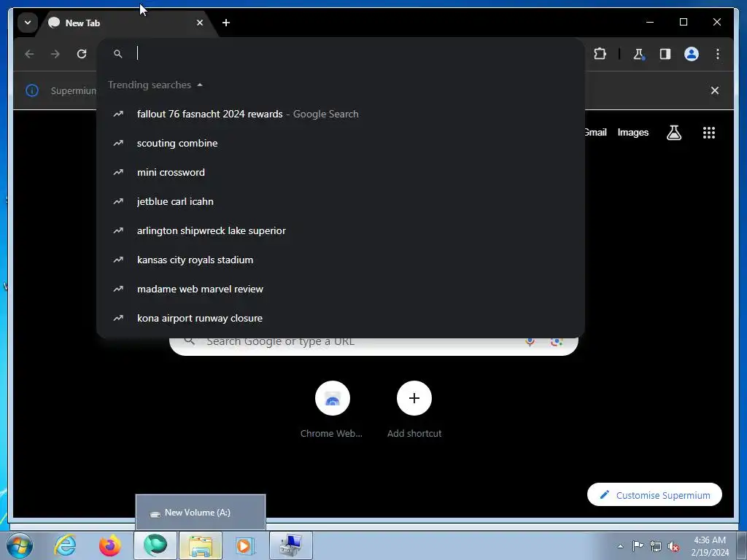Close the New Tab tab

click(200, 23)
